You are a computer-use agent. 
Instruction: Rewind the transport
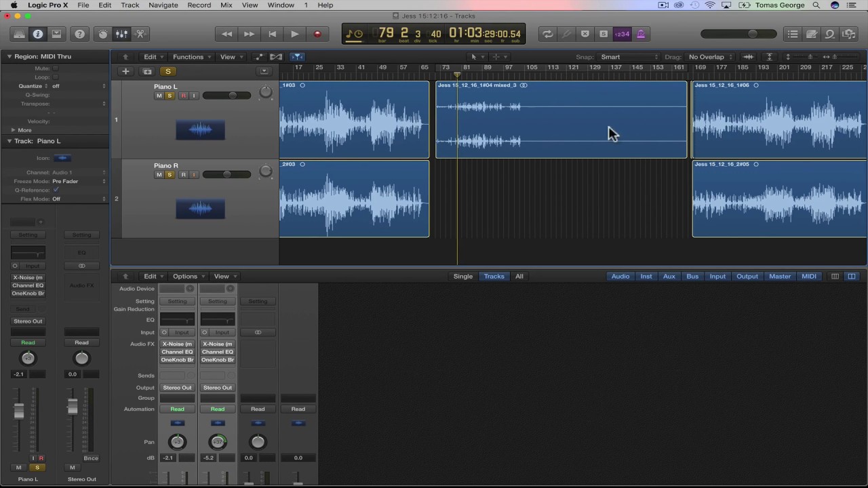[226, 34]
